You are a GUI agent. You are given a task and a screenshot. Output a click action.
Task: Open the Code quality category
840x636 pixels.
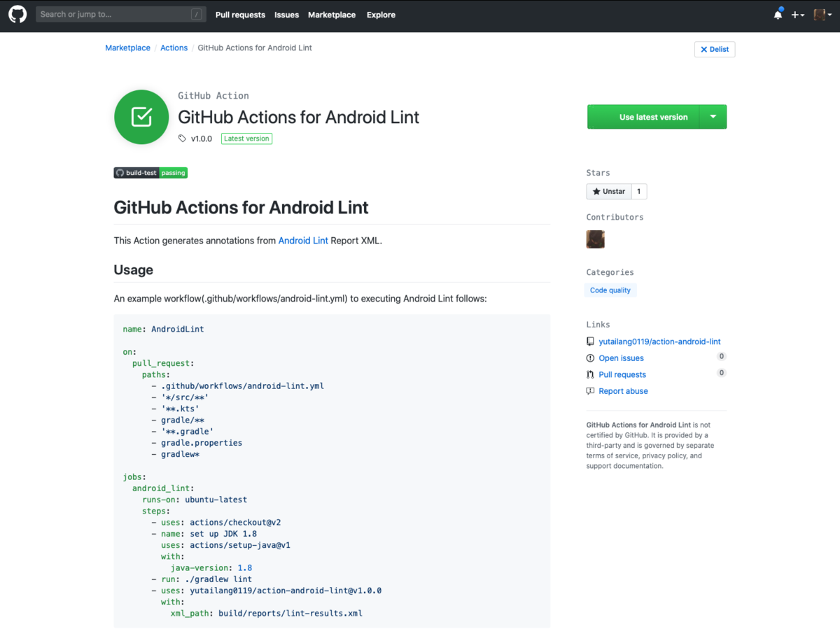point(610,290)
